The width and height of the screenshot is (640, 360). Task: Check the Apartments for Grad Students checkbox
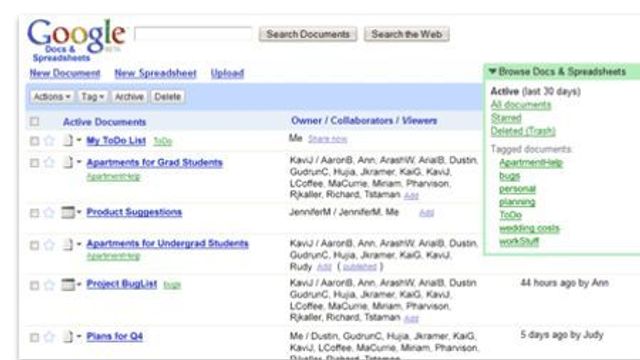[35, 163]
